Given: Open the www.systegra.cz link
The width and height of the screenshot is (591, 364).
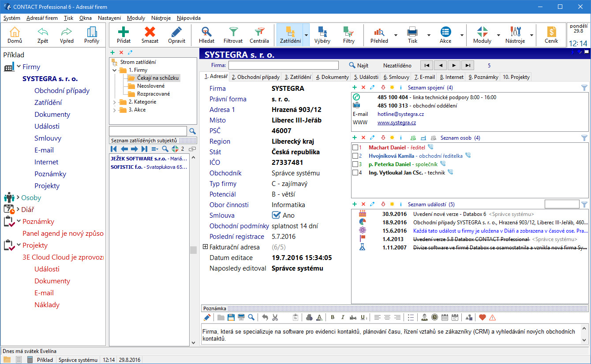Looking at the screenshot, I should click(396, 123).
